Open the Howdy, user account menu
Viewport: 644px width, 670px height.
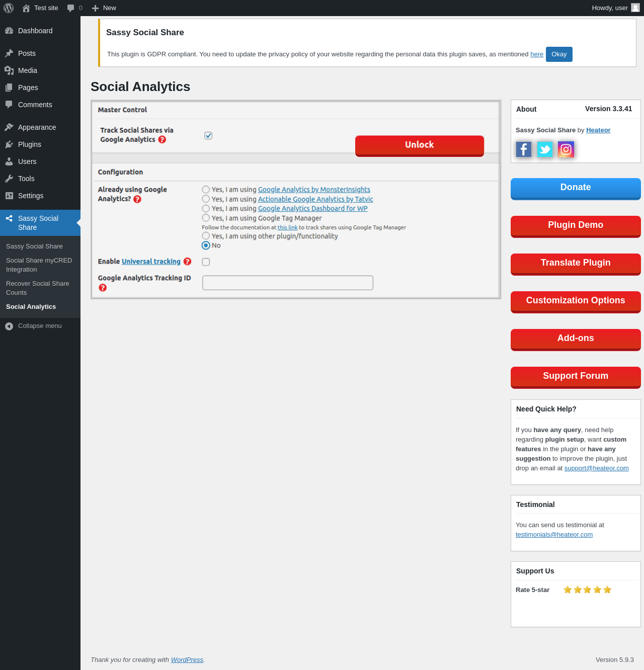(x=615, y=8)
